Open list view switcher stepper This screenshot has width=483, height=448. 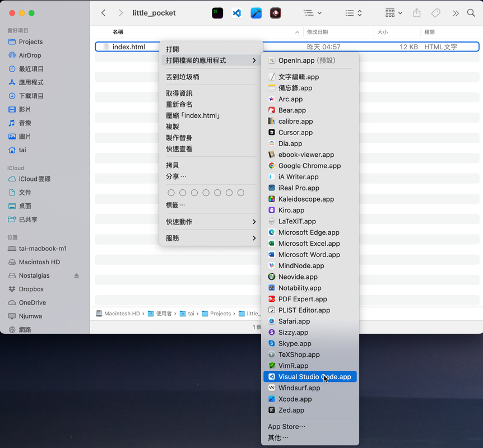[x=354, y=13]
